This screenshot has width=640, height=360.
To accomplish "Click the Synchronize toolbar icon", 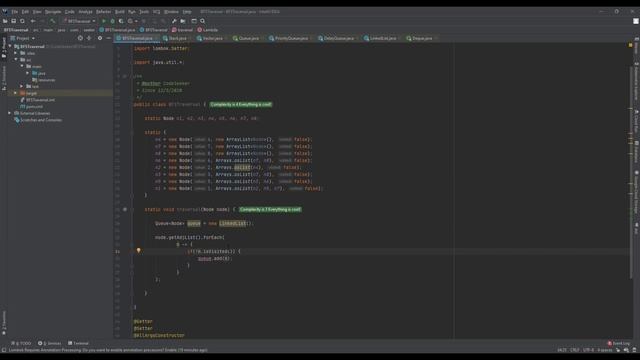I will 22,21.
